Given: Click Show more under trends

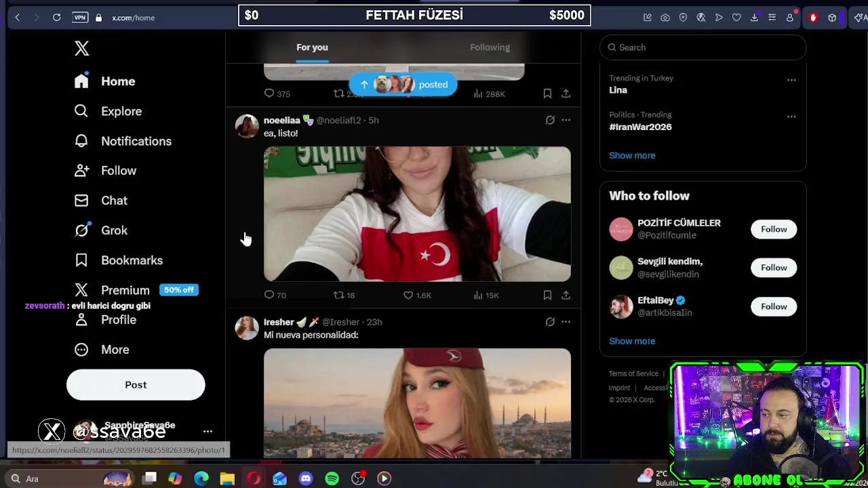Looking at the screenshot, I should point(632,155).
